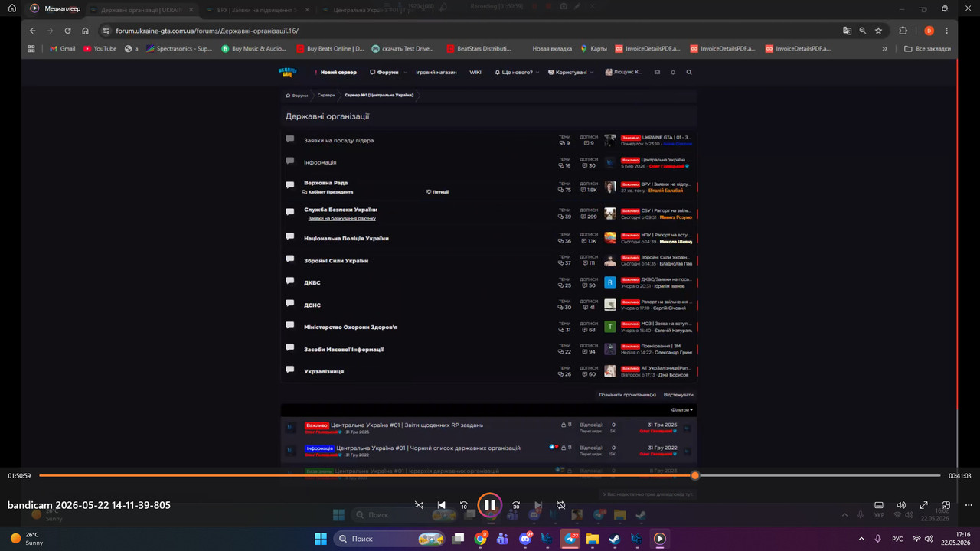Open the Збройні Сили України forum row

pos(490,260)
